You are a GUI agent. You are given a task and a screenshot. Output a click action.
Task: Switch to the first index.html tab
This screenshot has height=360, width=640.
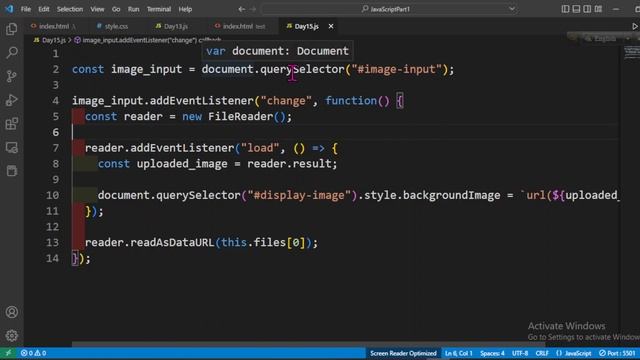point(54,26)
